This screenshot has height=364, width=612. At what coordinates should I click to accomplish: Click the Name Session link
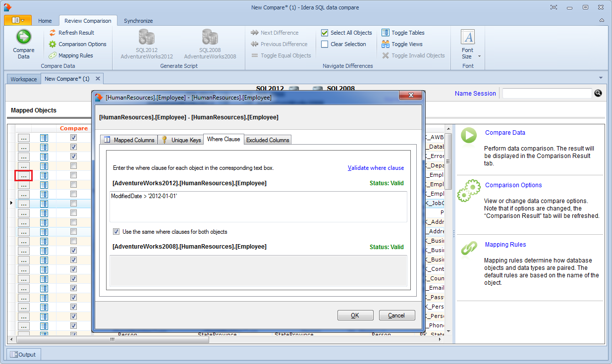(475, 93)
